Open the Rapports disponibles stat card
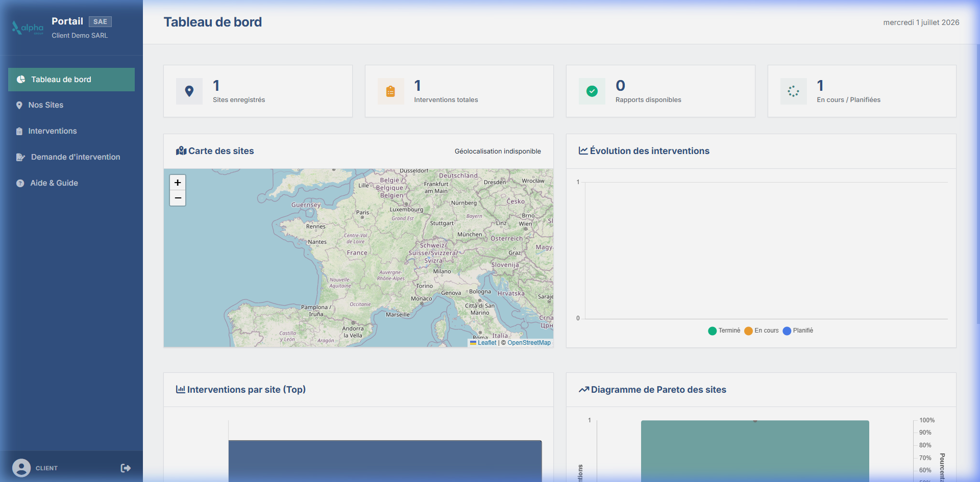Image resolution: width=980 pixels, height=482 pixels. point(660,91)
